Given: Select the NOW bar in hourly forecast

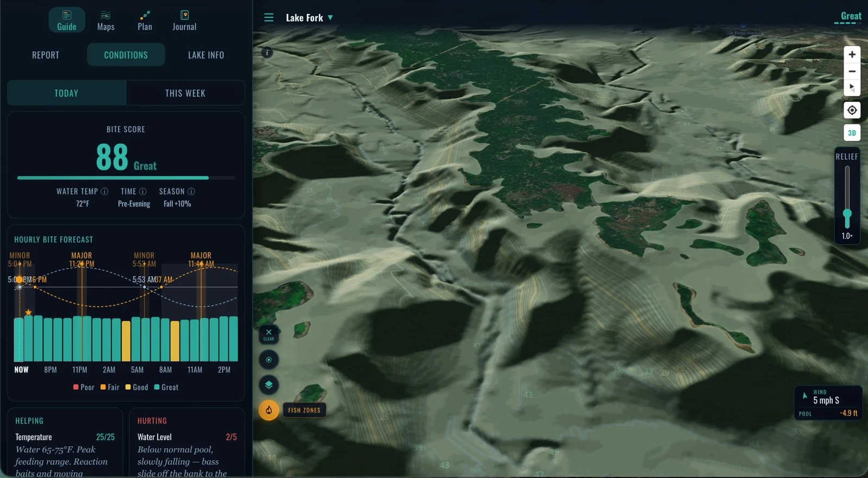Looking at the screenshot, I should pos(19,339).
